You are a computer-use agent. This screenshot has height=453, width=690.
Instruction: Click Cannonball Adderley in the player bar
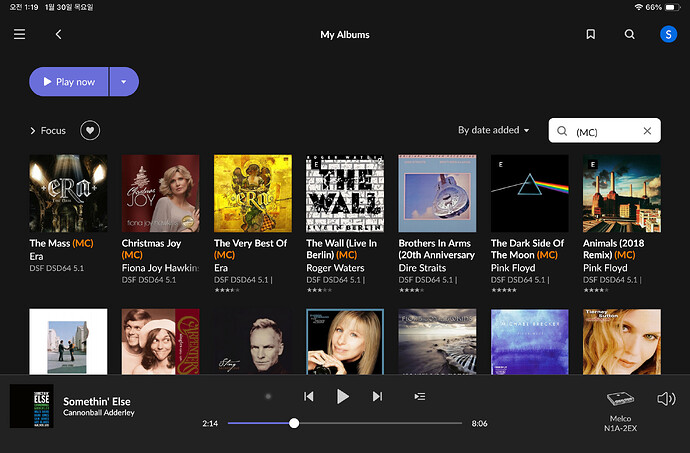(99, 413)
